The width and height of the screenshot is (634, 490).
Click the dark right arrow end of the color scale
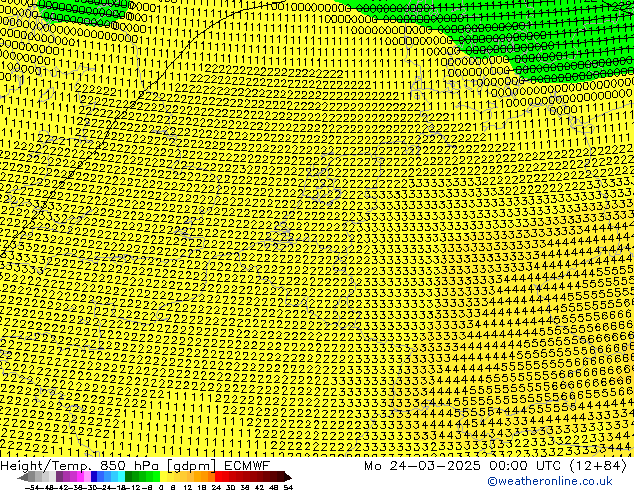(288, 477)
